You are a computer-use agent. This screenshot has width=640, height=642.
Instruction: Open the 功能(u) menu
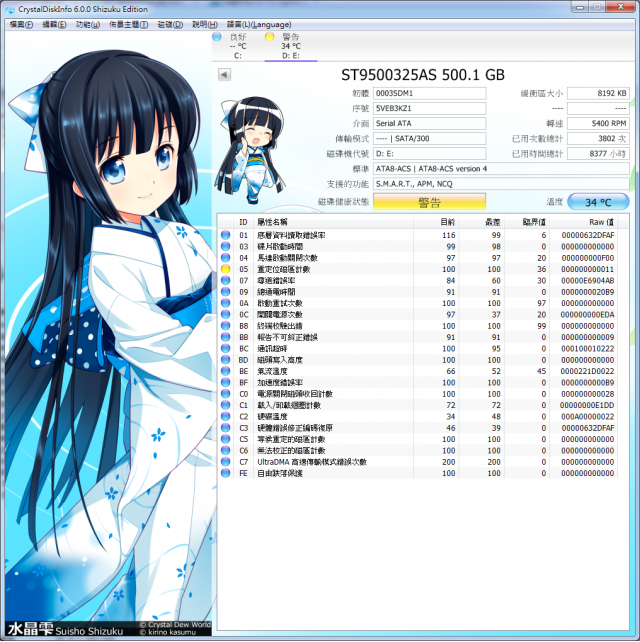click(x=88, y=25)
